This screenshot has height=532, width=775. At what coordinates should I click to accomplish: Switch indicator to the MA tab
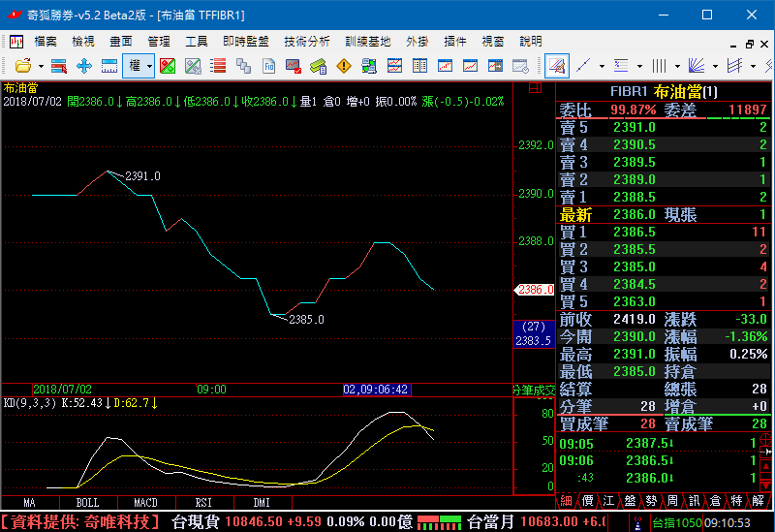click(x=30, y=503)
